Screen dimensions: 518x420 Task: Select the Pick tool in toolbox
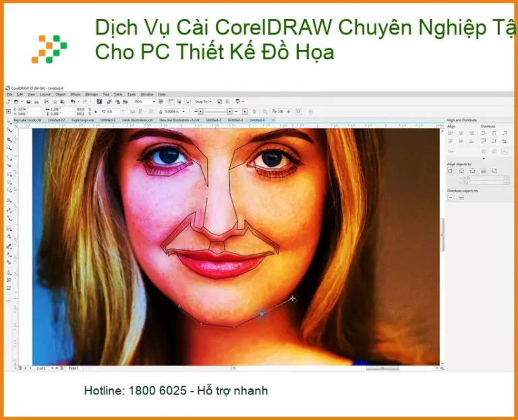tap(9, 121)
